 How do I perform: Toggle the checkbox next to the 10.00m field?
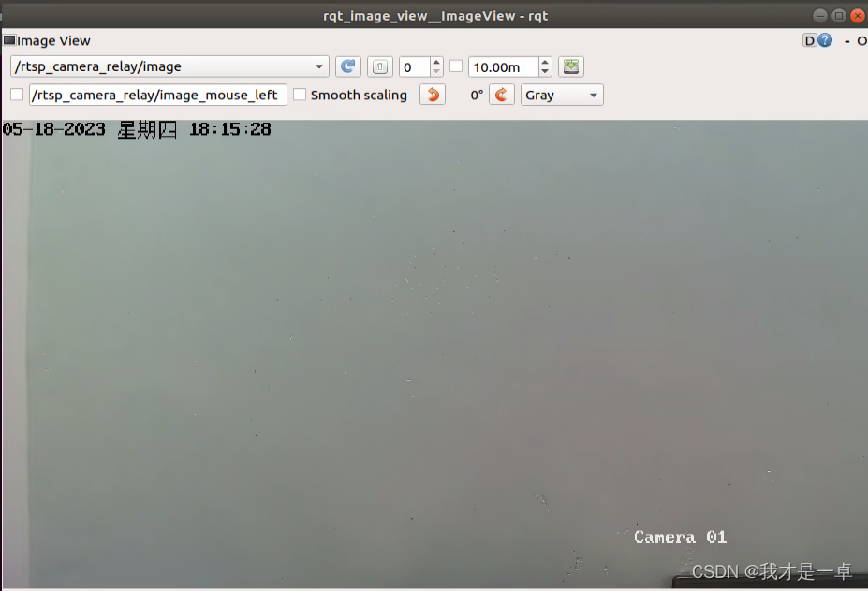(456, 66)
